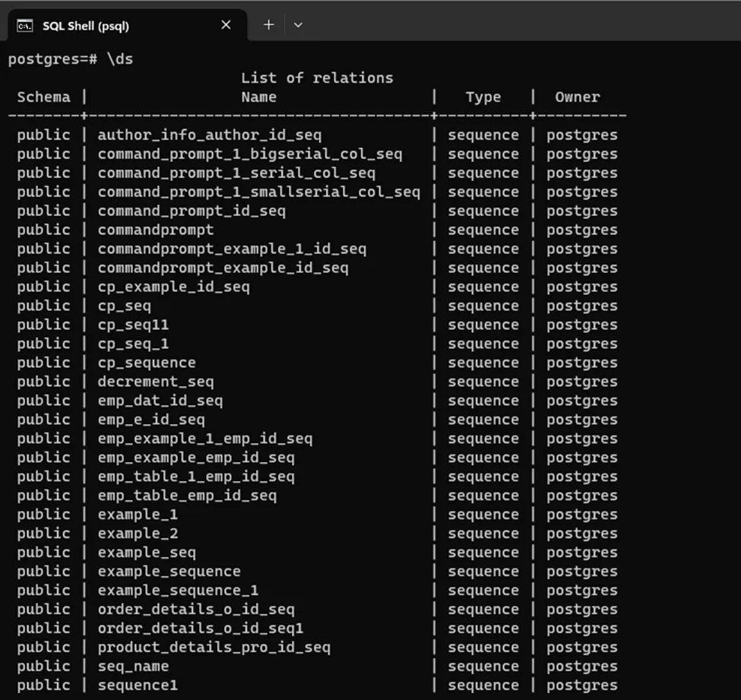741x700 pixels.
Task: Click the commandprompt sequence name
Action: [156, 230]
